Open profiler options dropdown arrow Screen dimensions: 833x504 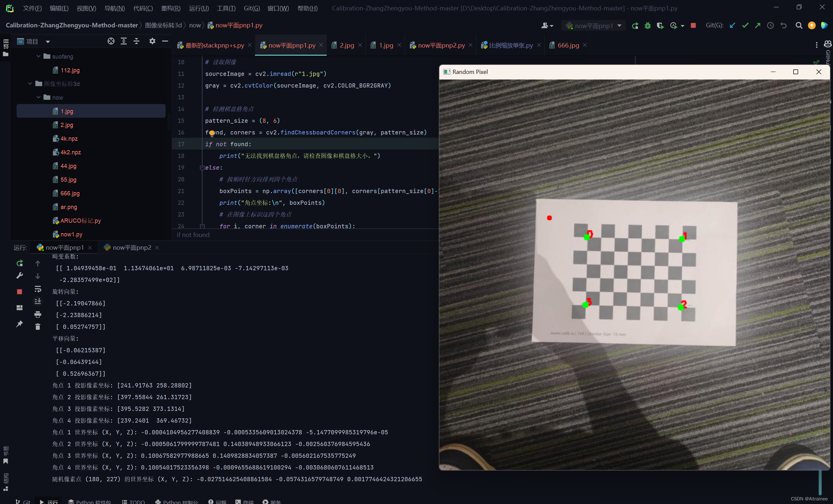[683, 26]
